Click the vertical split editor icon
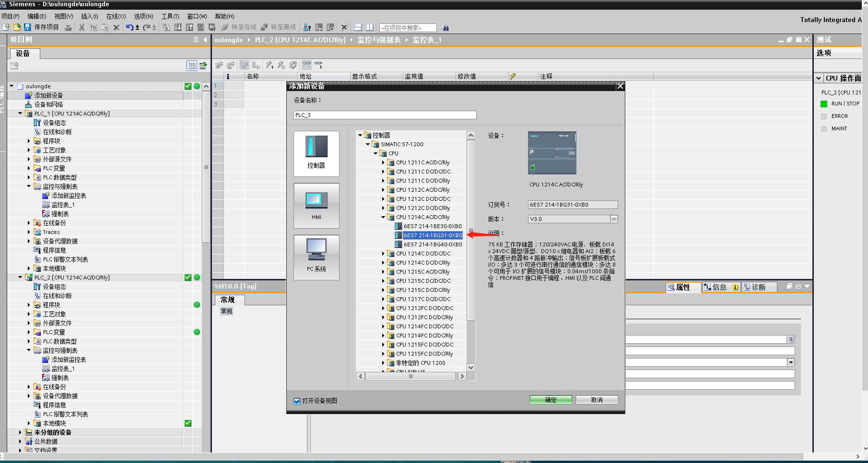The image size is (868, 463). (x=370, y=27)
